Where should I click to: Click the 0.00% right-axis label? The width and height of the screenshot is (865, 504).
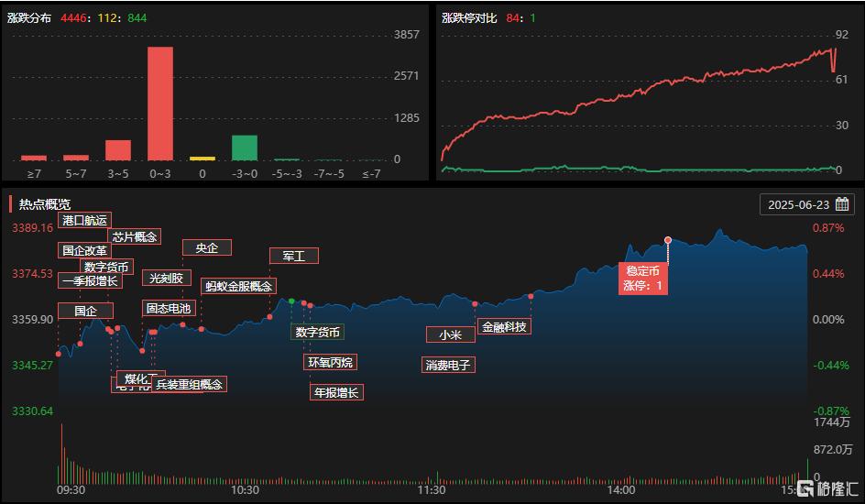click(x=828, y=319)
